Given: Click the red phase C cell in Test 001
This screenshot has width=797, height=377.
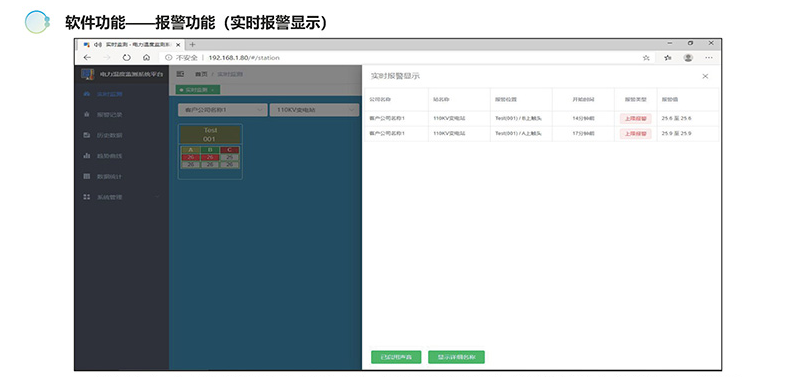Looking at the screenshot, I should click(230, 150).
